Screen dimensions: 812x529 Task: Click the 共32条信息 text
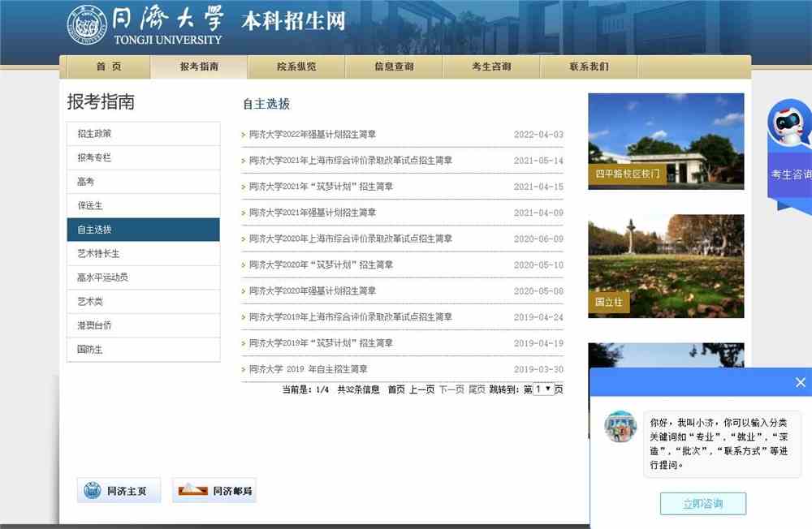point(358,389)
